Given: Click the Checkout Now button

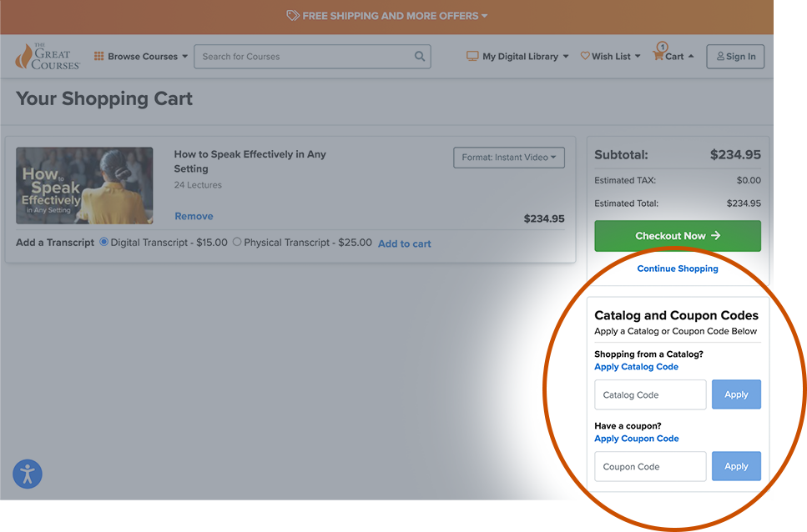Looking at the screenshot, I should 677,236.
